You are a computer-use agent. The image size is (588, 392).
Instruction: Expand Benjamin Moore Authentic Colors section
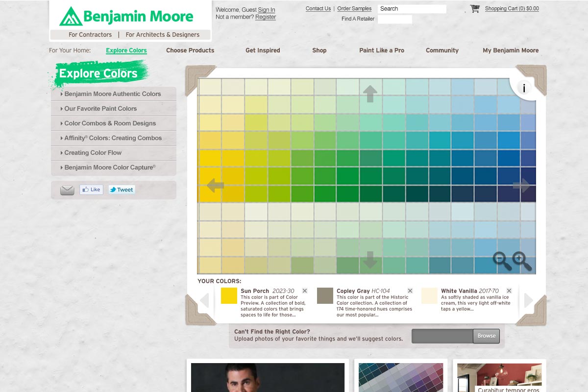click(x=112, y=94)
